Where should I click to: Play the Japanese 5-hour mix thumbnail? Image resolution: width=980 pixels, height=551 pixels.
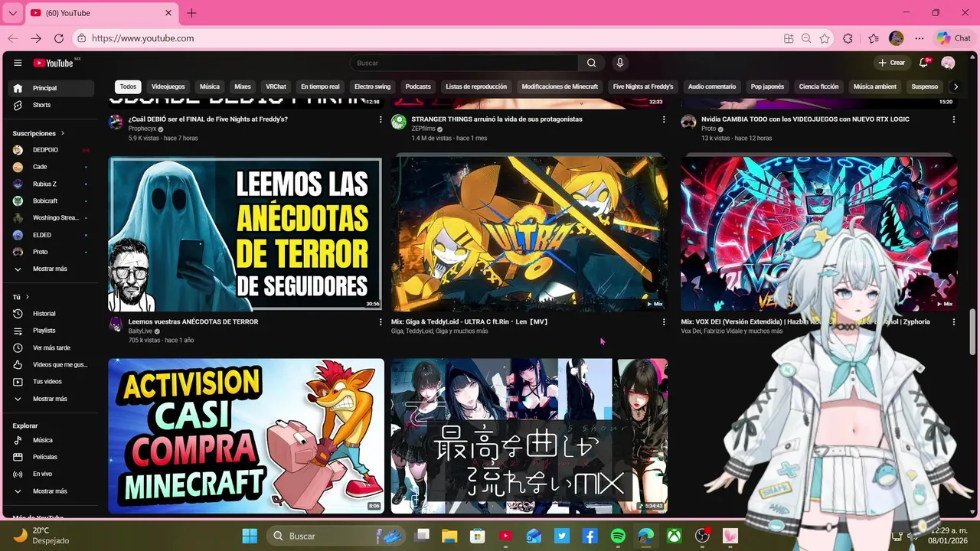click(x=529, y=436)
